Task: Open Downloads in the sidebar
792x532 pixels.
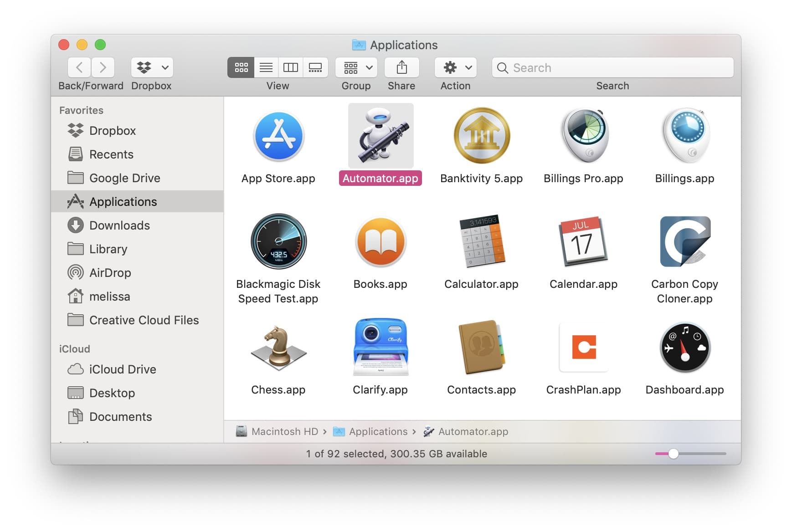Action: pos(137,225)
